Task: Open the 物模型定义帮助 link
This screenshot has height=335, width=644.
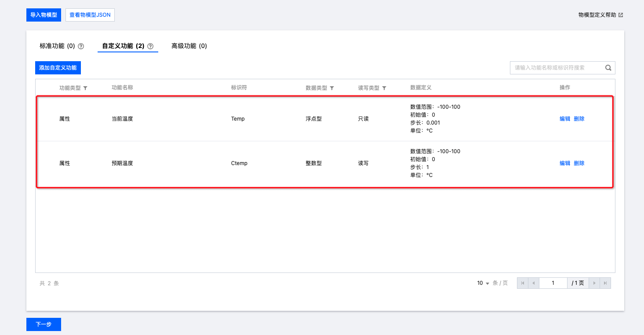Action: coord(600,15)
